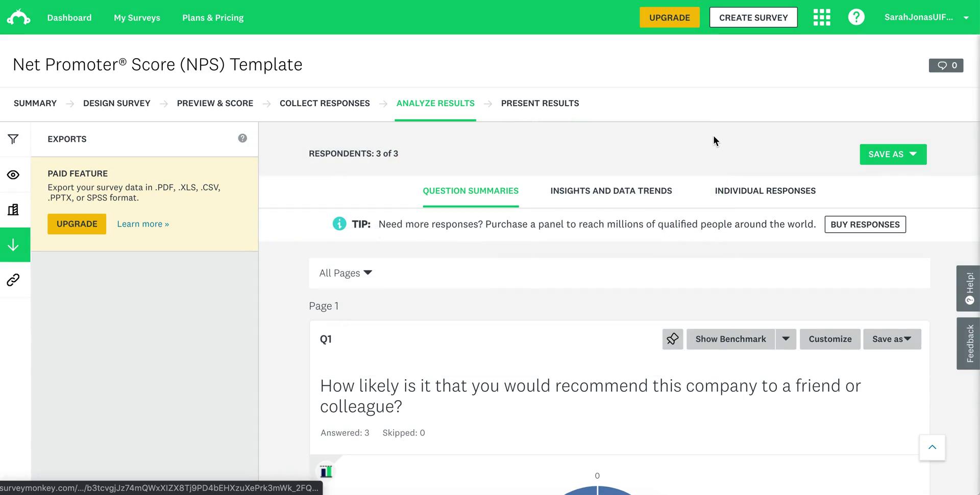Open the share link sidebar icon
The width and height of the screenshot is (980, 495).
point(13,280)
